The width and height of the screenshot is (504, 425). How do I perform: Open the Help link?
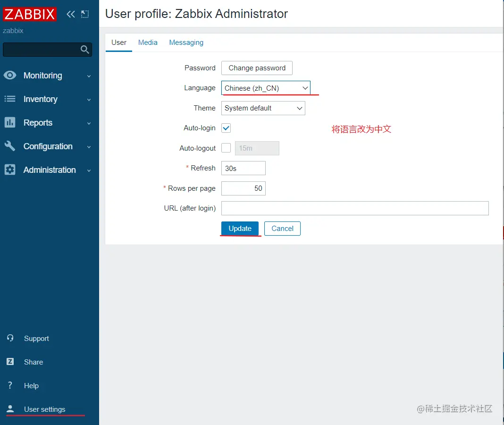tap(31, 385)
